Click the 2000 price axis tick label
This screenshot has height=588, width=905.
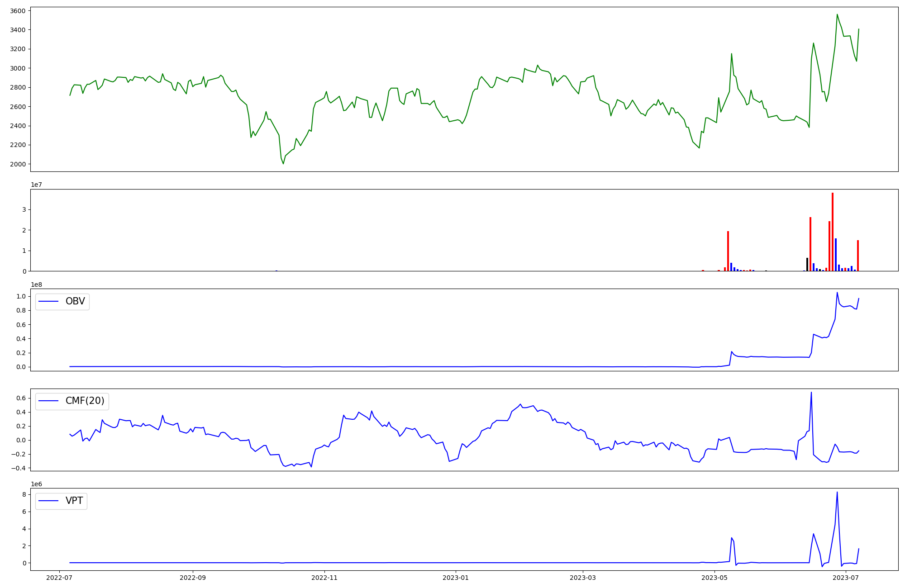(18, 164)
